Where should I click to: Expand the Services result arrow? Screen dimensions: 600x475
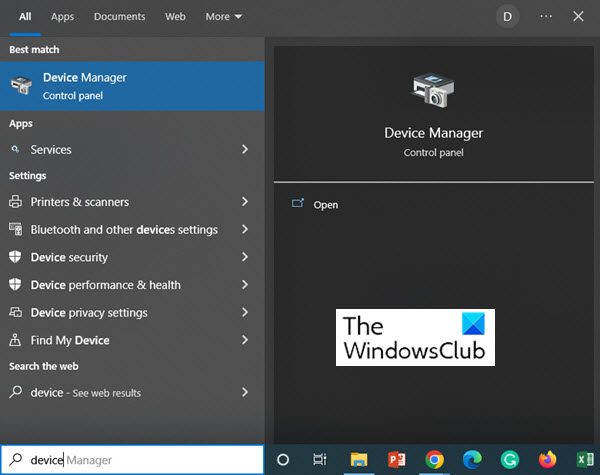click(x=245, y=150)
